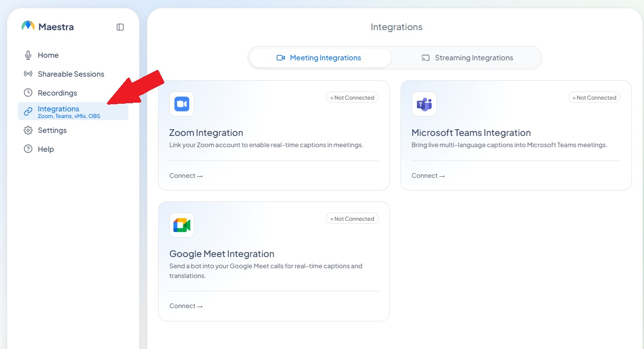Screen dimensions: 644x349
Task: Click the Help question mark icon
Action: coord(28,149)
